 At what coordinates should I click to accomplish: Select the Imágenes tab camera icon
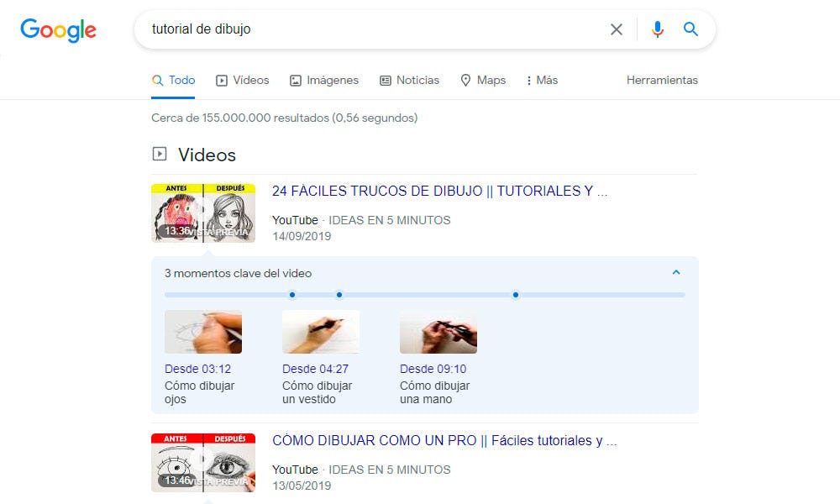coord(295,80)
